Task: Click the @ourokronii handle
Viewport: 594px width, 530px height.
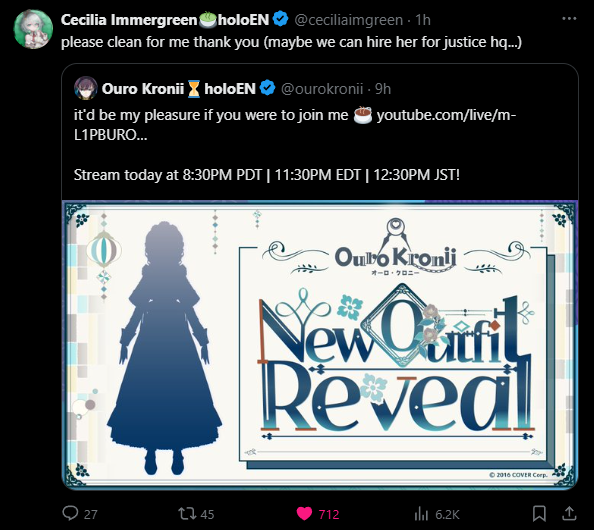Action: [322, 89]
